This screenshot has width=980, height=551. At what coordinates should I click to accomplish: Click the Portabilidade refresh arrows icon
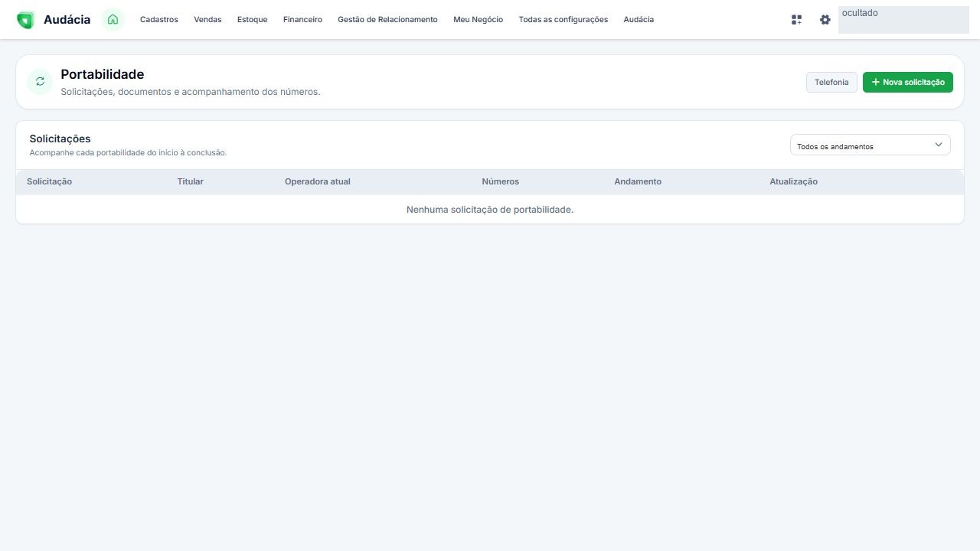point(40,82)
